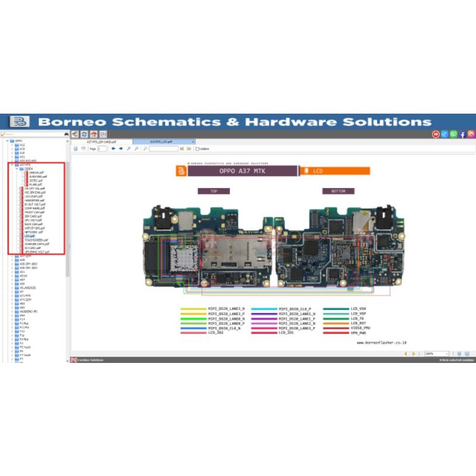Open TOUCHSCREEN.pdf in the file tree
Image resolution: width=476 pixels, height=476 pixels.
36,240
